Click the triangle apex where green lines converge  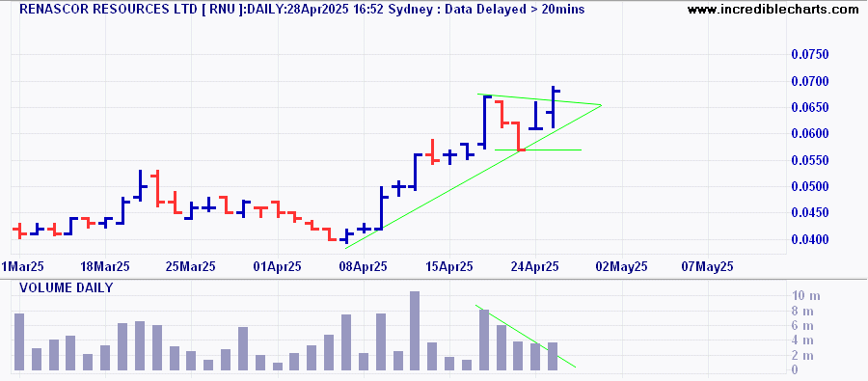click(601, 105)
